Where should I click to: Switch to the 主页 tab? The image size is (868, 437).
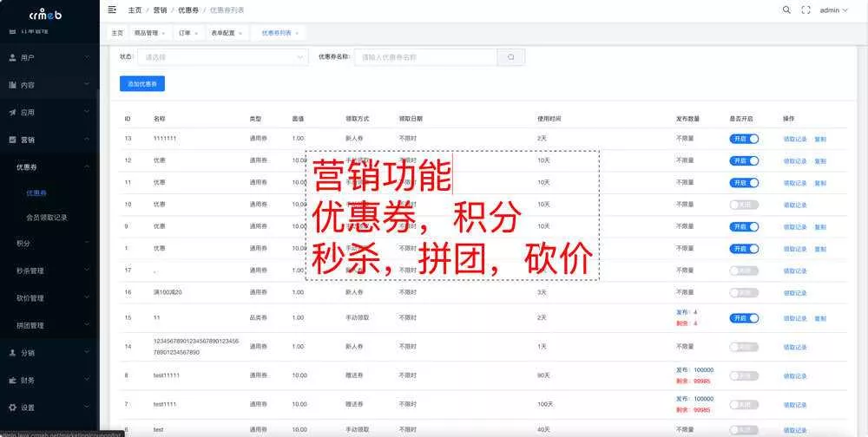[117, 33]
